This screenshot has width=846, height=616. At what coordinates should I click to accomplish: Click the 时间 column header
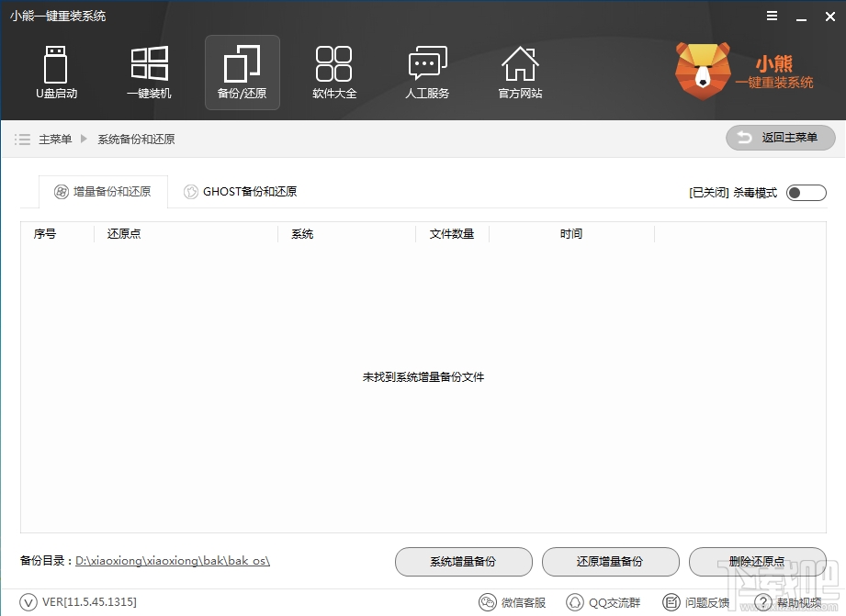pyautogui.click(x=571, y=233)
